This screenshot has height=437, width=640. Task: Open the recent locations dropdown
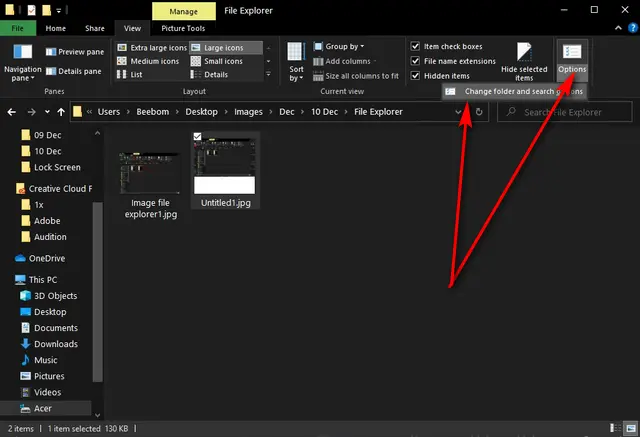tap(47, 112)
